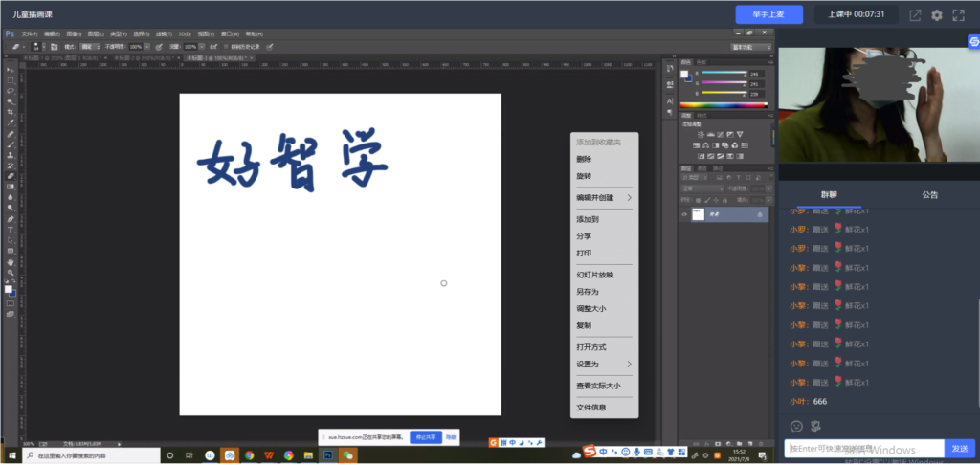Open Photoshop from the Windows taskbar

coord(327,455)
